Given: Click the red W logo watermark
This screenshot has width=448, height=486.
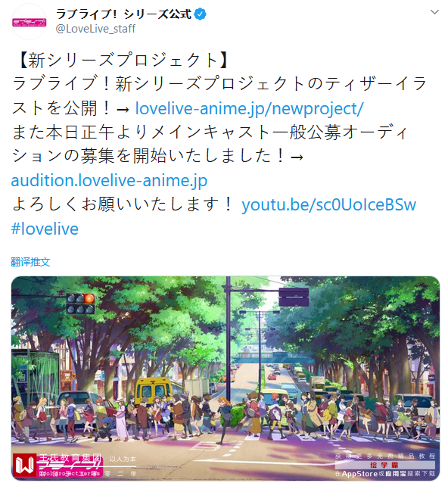Looking at the screenshot, I should [x=24, y=466].
